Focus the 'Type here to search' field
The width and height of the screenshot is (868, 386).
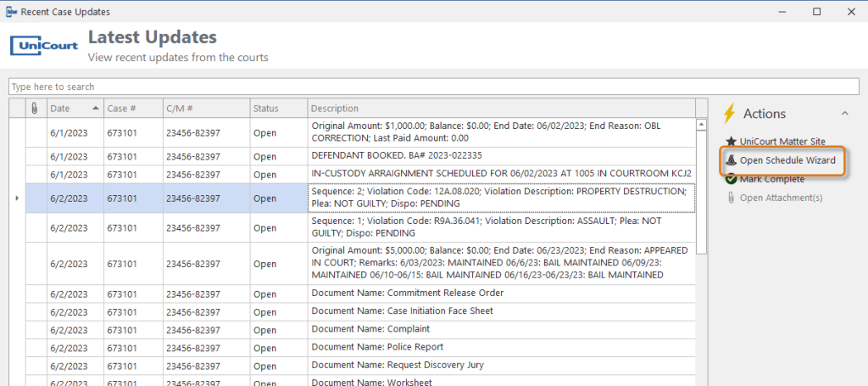point(433,87)
